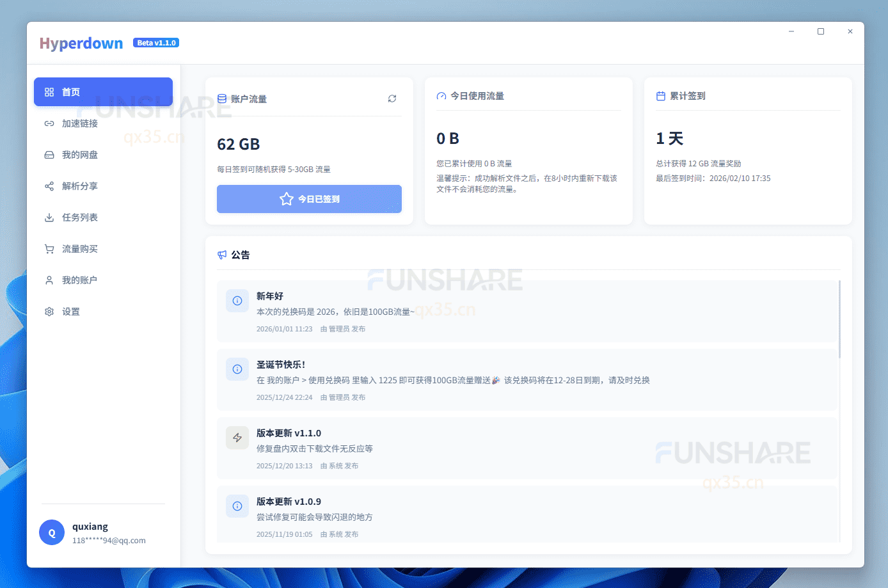
Task: Click the gauge icon next to 今日使用流量
Action: pyautogui.click(x=441, y=96)
